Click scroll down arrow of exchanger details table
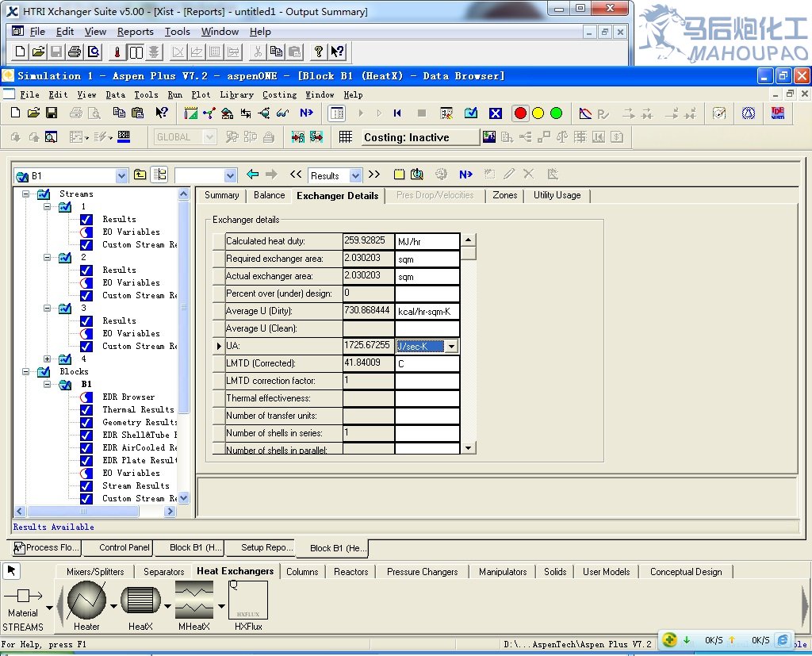This screenshot has width=812, height=656. [x=468, y=447]
